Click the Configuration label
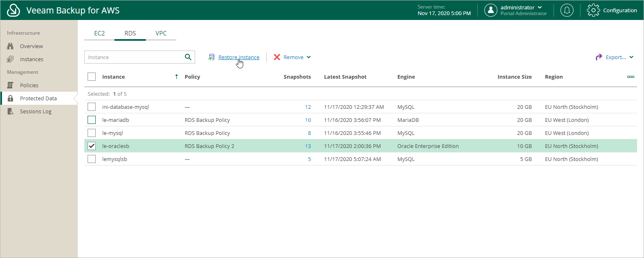Screen dimensions: 644x258 point(620,11)
